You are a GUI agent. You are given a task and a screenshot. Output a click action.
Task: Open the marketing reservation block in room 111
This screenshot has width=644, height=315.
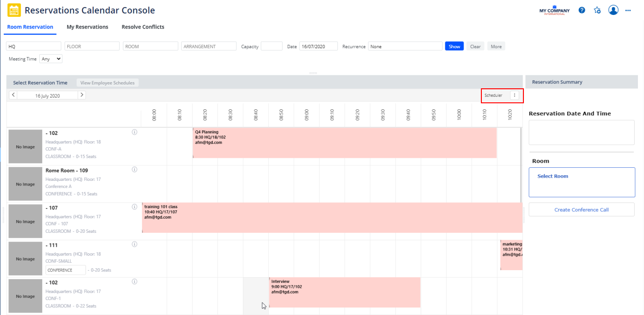(x=511, y=255)
